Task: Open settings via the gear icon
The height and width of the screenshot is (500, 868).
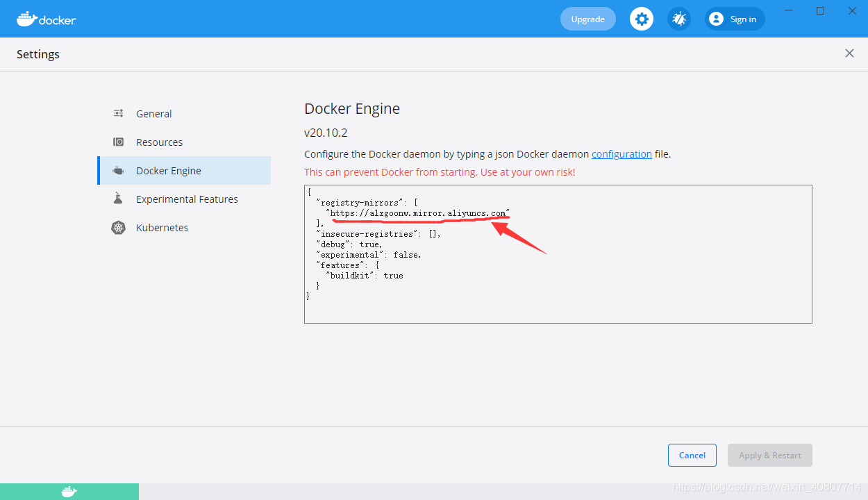Action: click(642, 19)
